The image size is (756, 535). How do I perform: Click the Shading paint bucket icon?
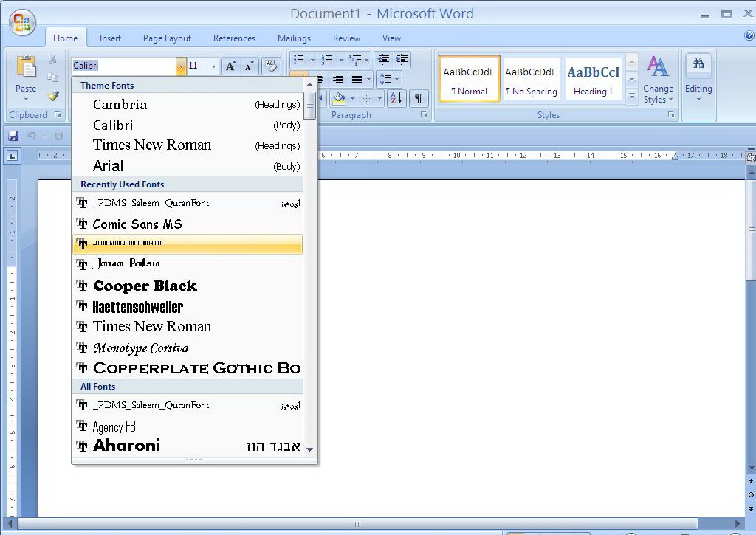(x=340, y=98)
